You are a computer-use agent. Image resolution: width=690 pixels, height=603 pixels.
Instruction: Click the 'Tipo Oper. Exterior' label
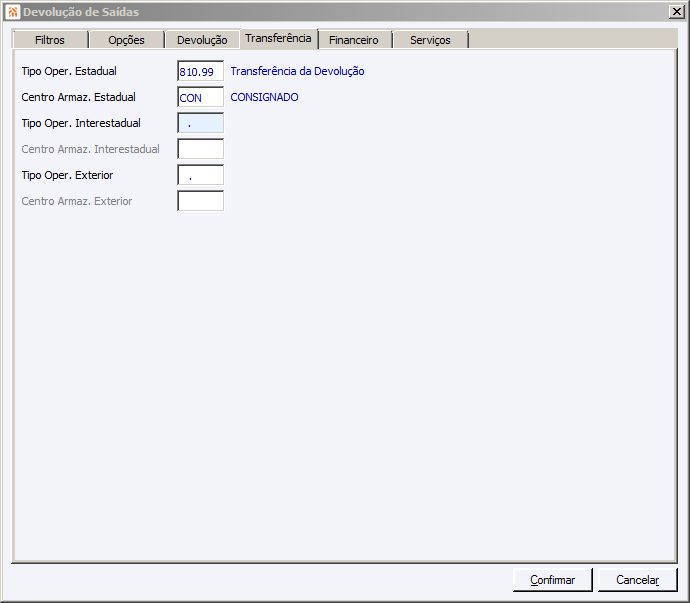pos(67,175)
